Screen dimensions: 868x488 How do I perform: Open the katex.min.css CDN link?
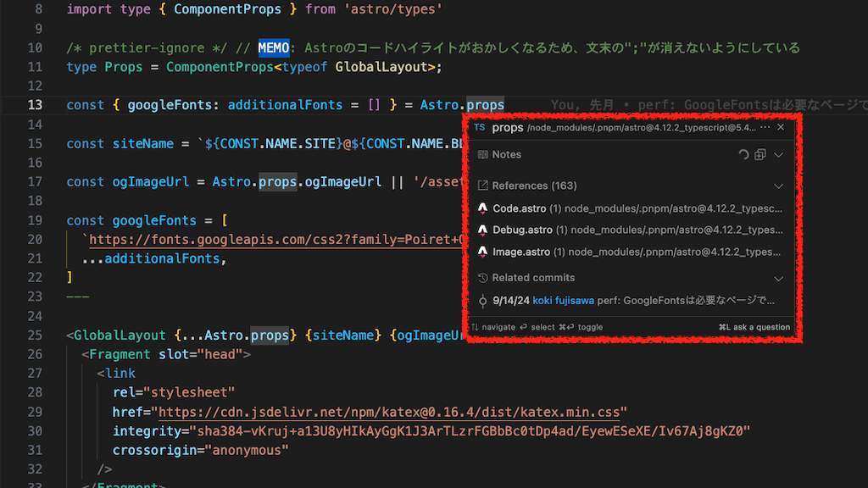tap(389, 413)
